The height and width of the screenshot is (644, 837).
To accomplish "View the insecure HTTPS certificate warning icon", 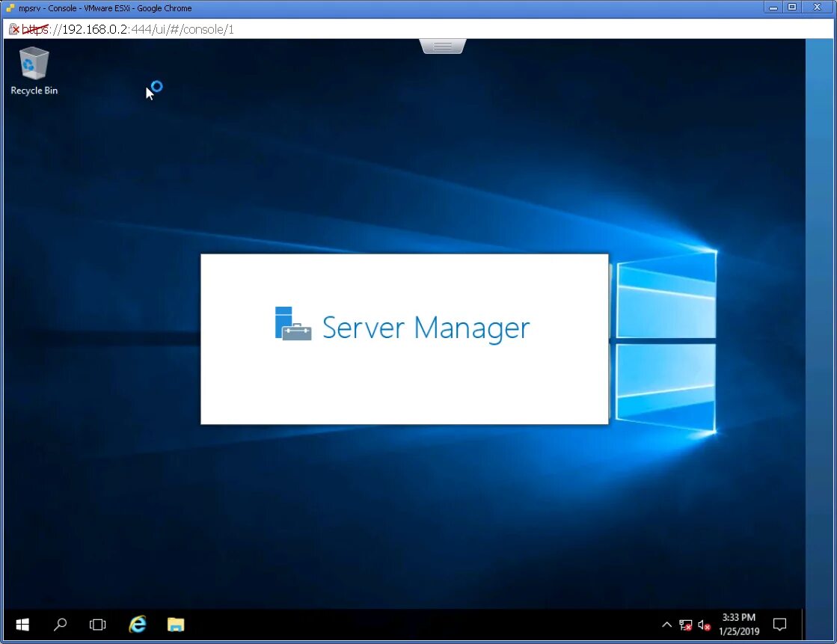I will 14,29.
